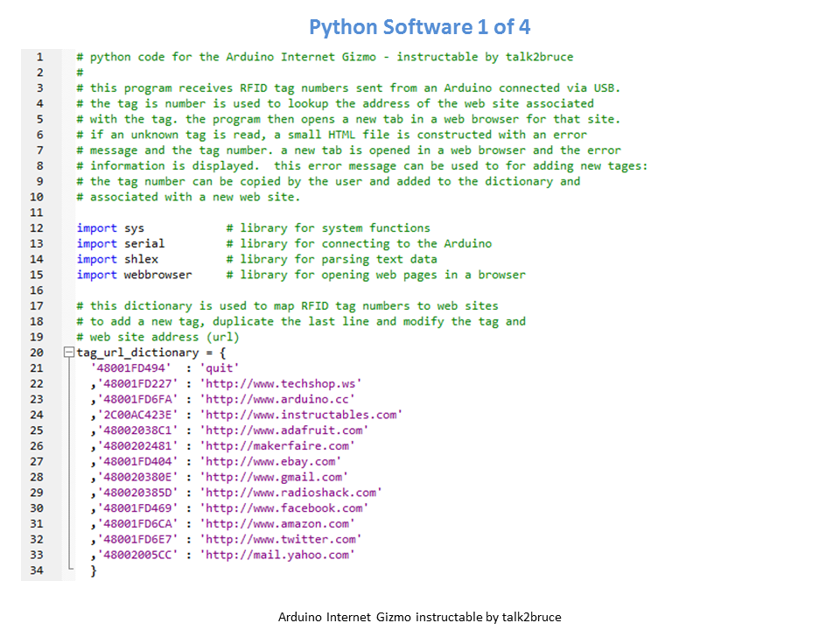Click comment beginning '# this program receives RFID'

[x=348, y=87]
